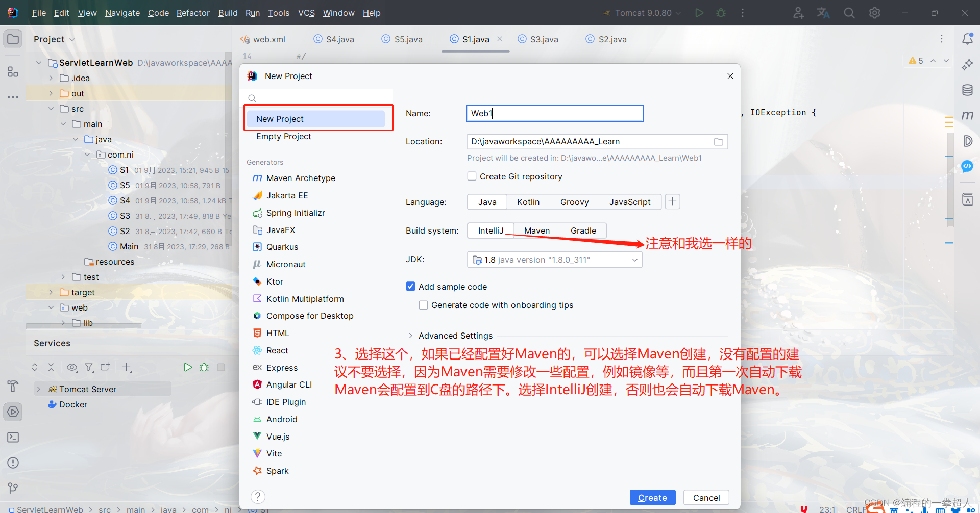
Task: Switch to the S4.java tab
Action: [x=334, y=39]
